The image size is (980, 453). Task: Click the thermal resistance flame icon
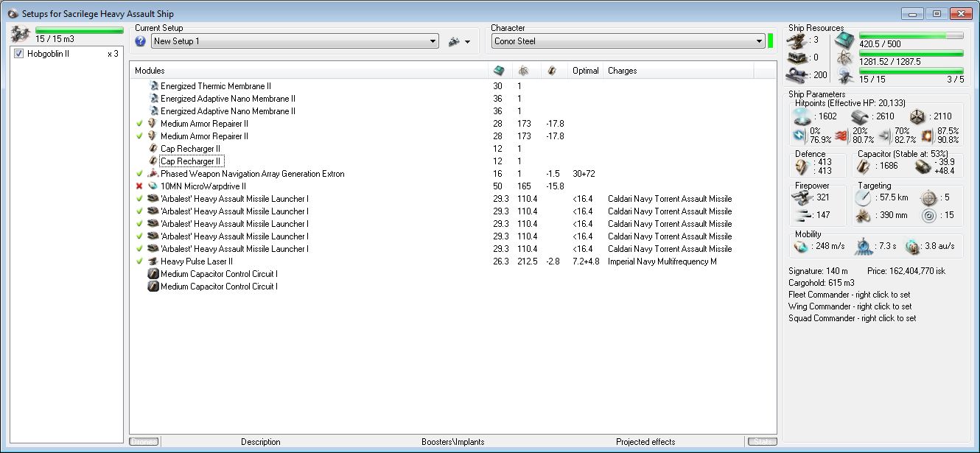pos(841,136)
